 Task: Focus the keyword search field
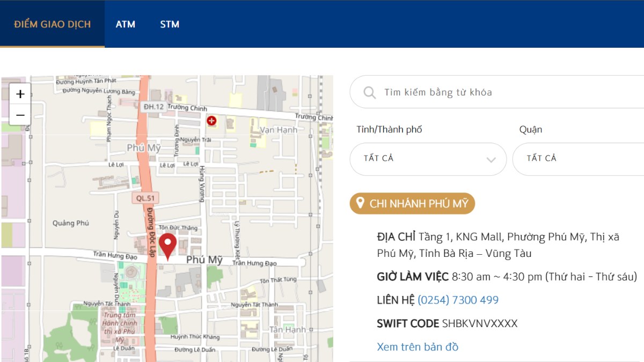coord(496,92)
